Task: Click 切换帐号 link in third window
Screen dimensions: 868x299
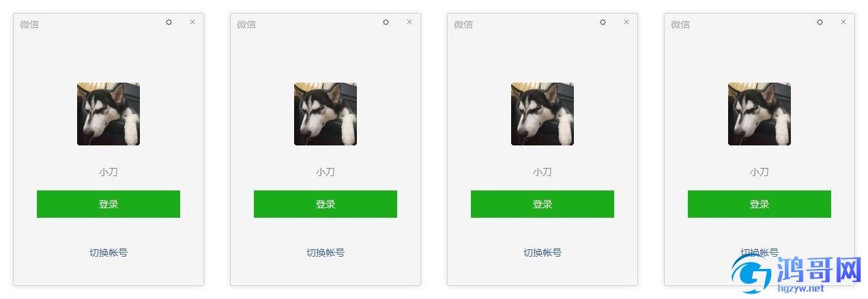Action: [542, 253]
